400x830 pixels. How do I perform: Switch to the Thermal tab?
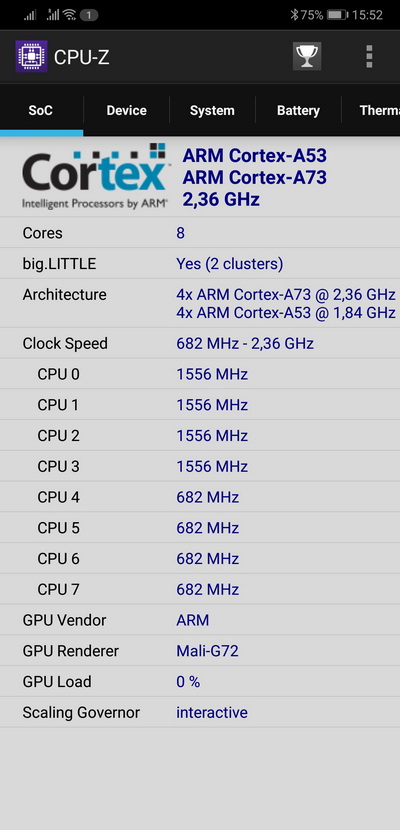[x=371, y=111]
